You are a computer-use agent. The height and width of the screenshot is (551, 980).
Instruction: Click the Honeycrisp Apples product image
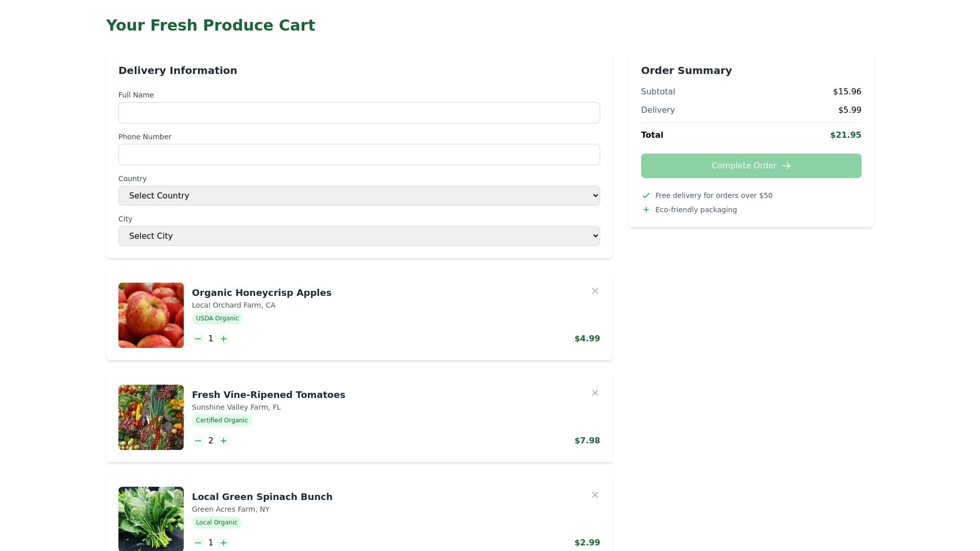[151, 315]
